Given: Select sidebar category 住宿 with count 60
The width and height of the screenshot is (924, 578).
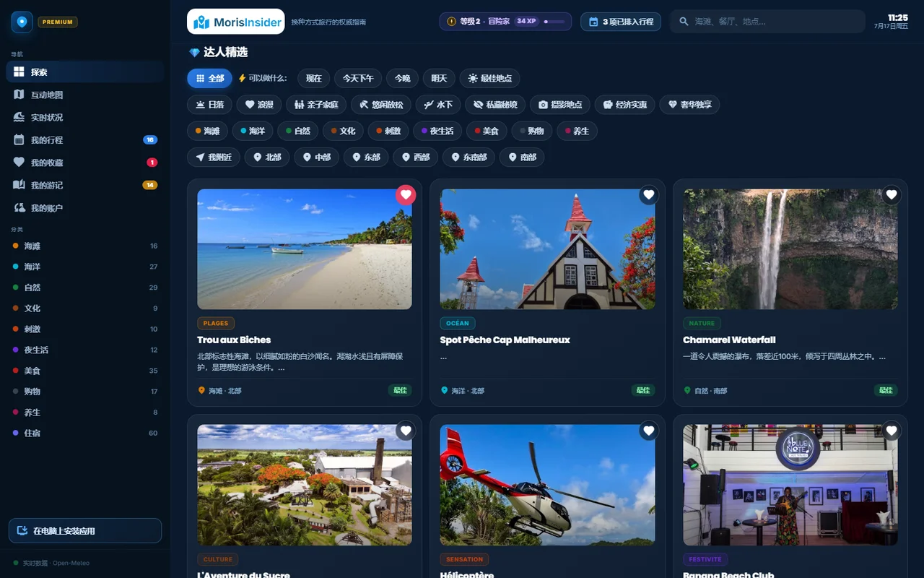Looking at the screenshot, I should [x=85, y=433].
